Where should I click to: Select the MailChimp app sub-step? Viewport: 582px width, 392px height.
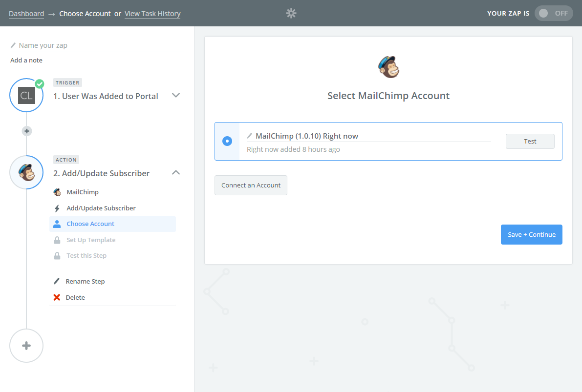(82, 192)
